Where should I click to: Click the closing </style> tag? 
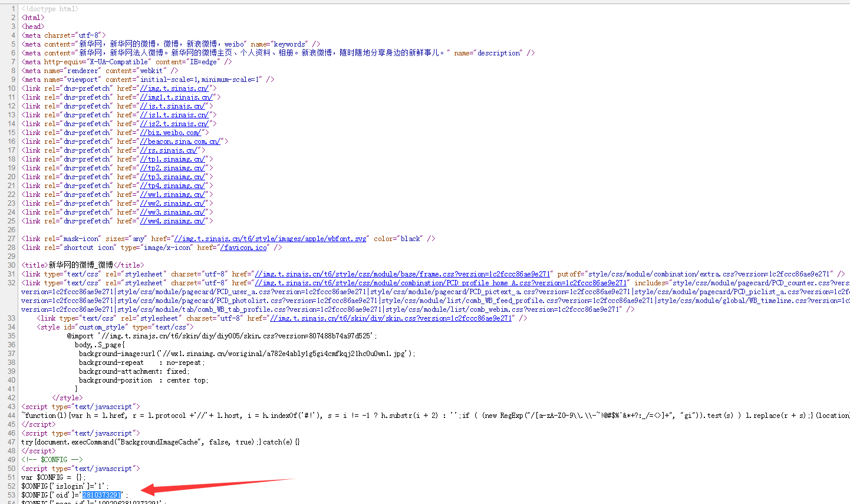(67, 398)
